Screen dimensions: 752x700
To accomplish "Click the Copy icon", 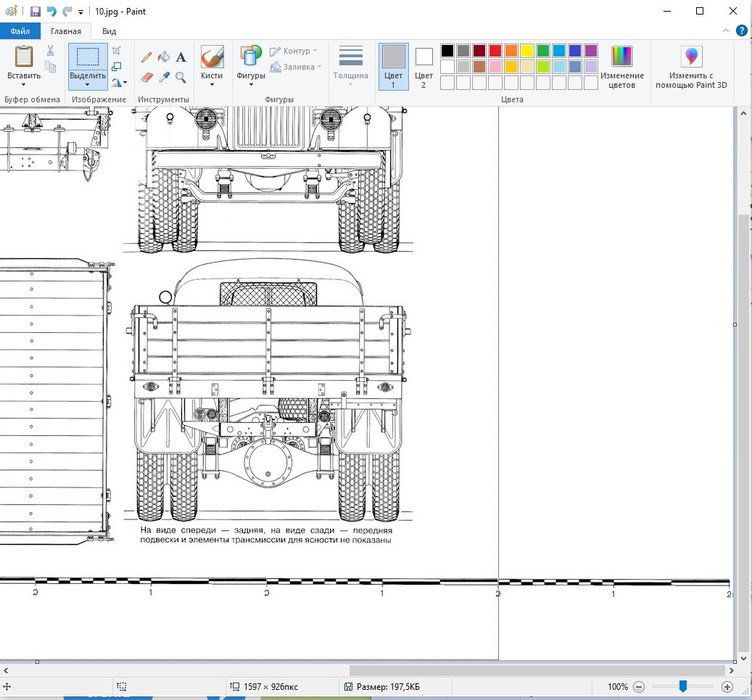I will 50,67.
